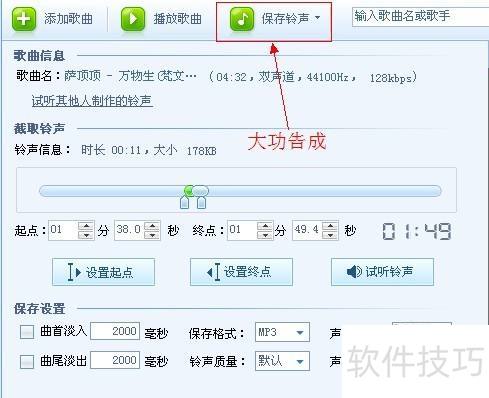The image size is (489, 398).
Task: Decrease start point seconds with down arrow
Action: click(153, 235)
